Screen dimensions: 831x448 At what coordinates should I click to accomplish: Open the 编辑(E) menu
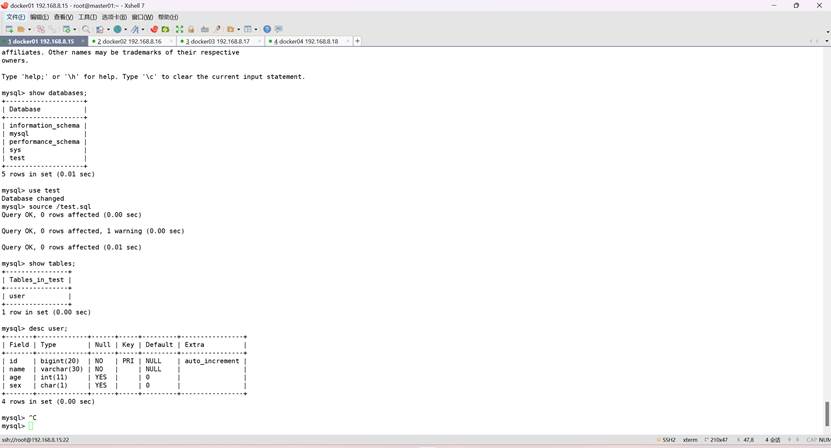39,17
